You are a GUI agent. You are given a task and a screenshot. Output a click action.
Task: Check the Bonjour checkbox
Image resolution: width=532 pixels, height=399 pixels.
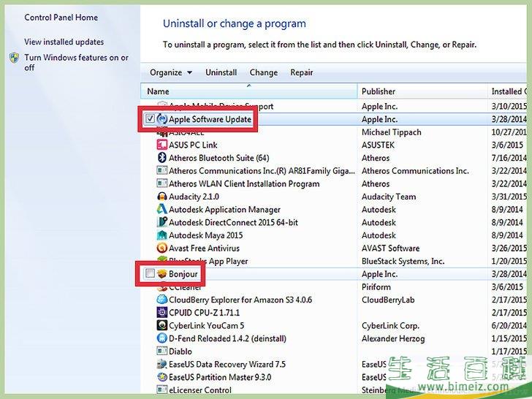150,273
